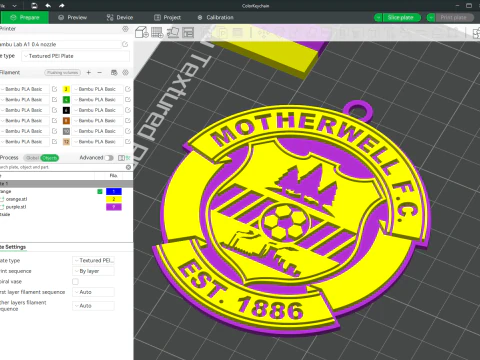Image resolution: width=480 pixels, height=360 pixels.
Task: Clear the object search field
Action: point(128,167)
